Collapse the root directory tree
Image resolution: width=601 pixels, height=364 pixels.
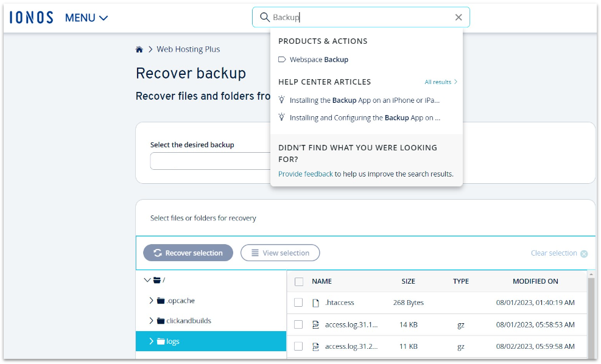146,280
